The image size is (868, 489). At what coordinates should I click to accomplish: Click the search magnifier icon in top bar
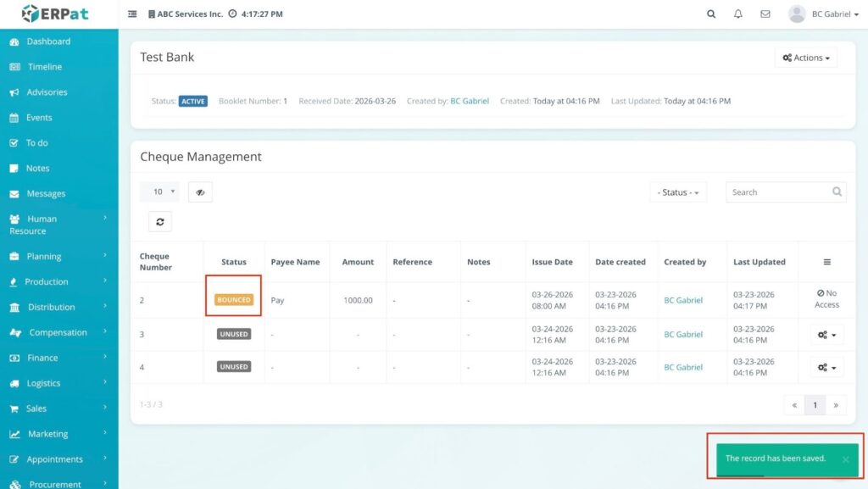click(711, 14)
